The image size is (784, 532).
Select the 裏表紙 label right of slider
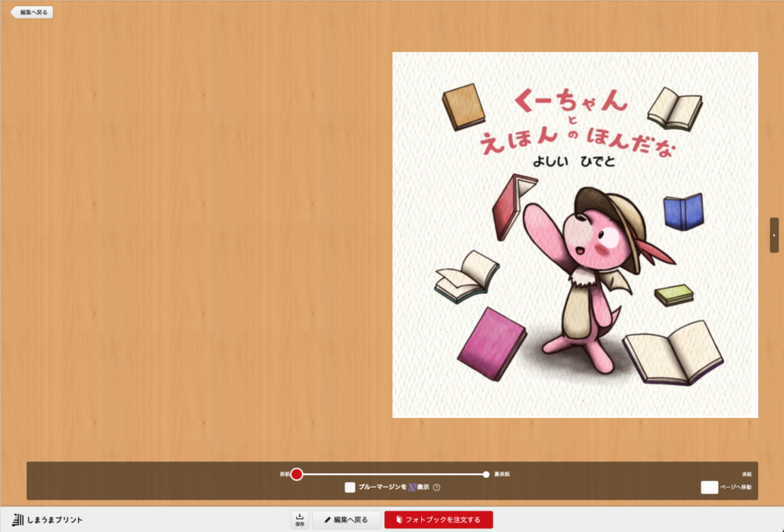click(x=501, y=475)
